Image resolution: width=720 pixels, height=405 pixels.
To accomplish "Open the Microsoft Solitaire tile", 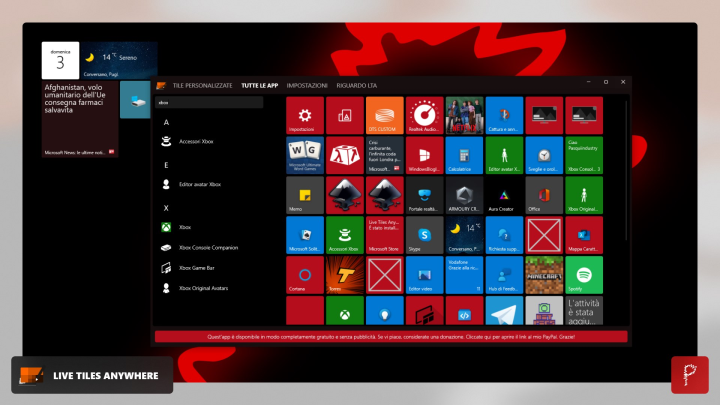I will coord(305,235).
